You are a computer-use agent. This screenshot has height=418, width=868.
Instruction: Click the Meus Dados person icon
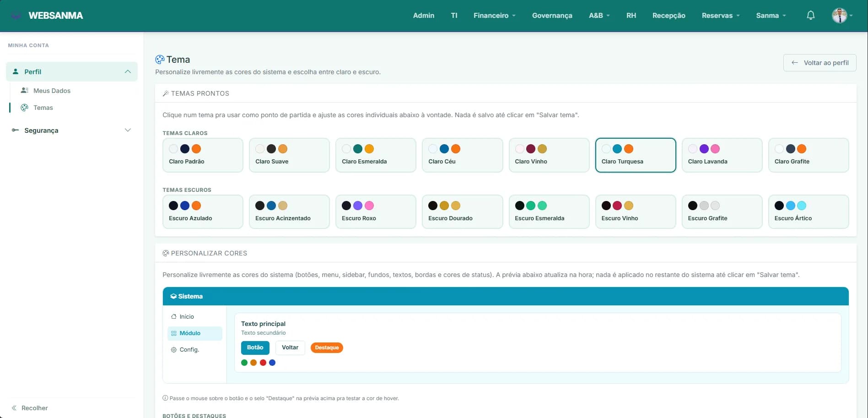click(25, 91)
